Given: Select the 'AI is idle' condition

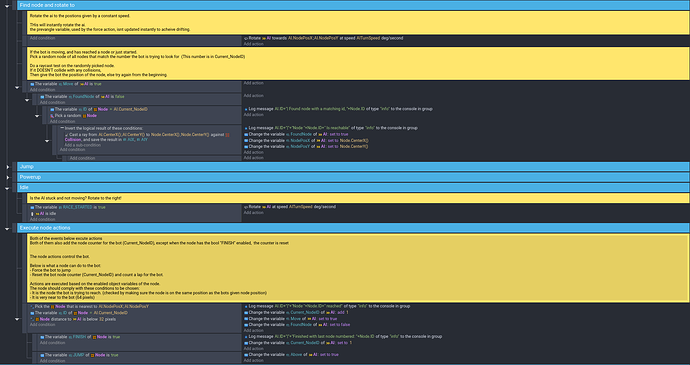Looking at the screenshot, I should point(43,214).
